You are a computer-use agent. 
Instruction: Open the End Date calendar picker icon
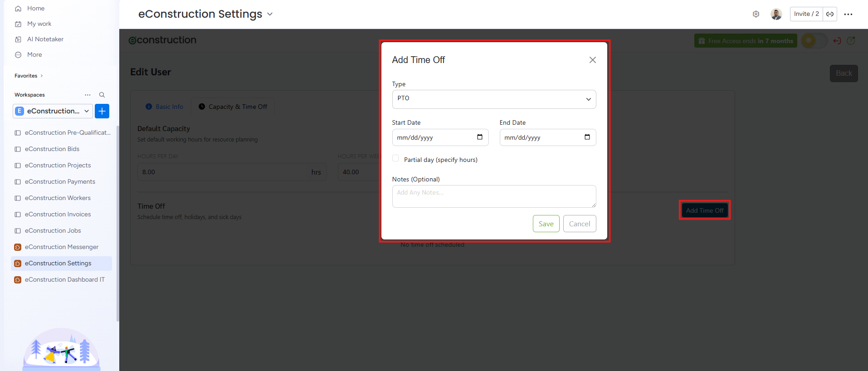click(x=587, y=137)
